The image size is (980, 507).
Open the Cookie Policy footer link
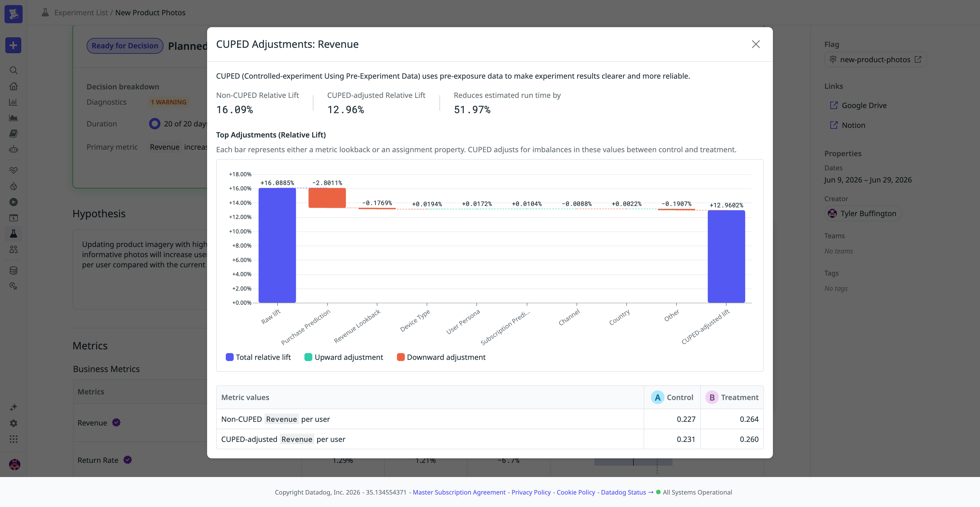576,492
